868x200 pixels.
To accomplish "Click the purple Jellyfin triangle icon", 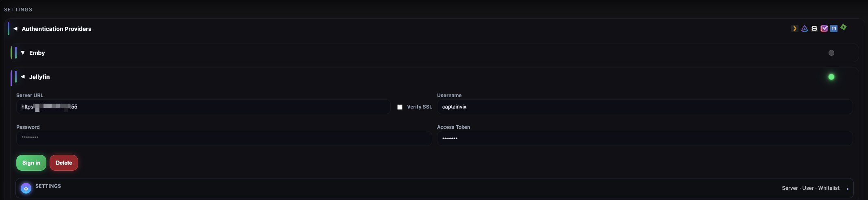I will (x=804, y=28).
